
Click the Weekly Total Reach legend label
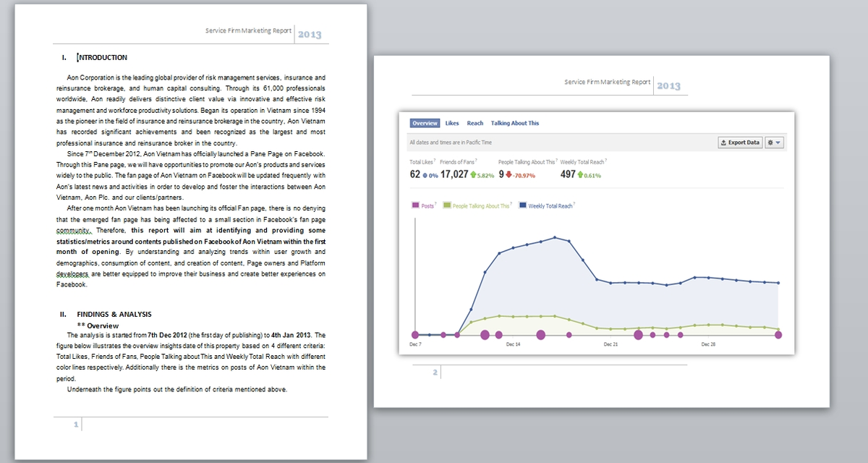tap(550, 206)
